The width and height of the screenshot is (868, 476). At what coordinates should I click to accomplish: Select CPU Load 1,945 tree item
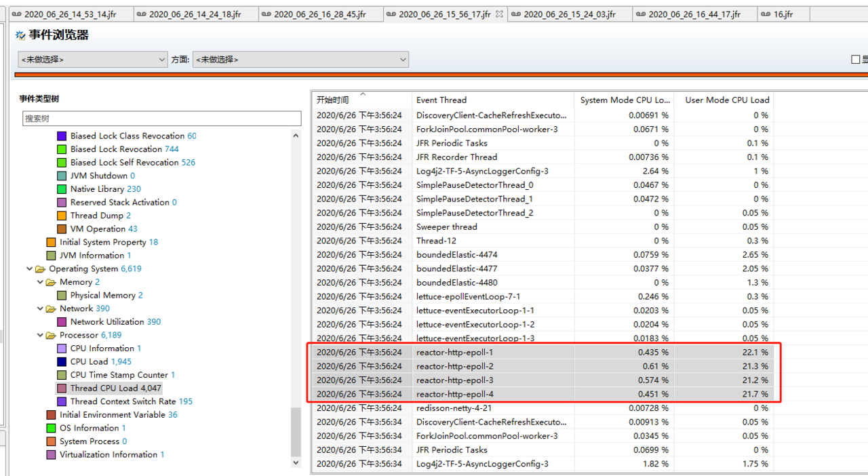(101, 362)
